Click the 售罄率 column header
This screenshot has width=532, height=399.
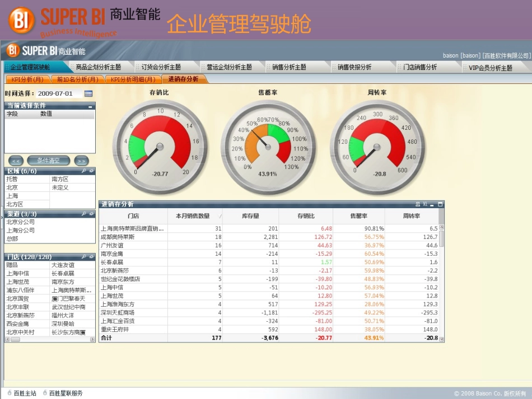point(358,216)
